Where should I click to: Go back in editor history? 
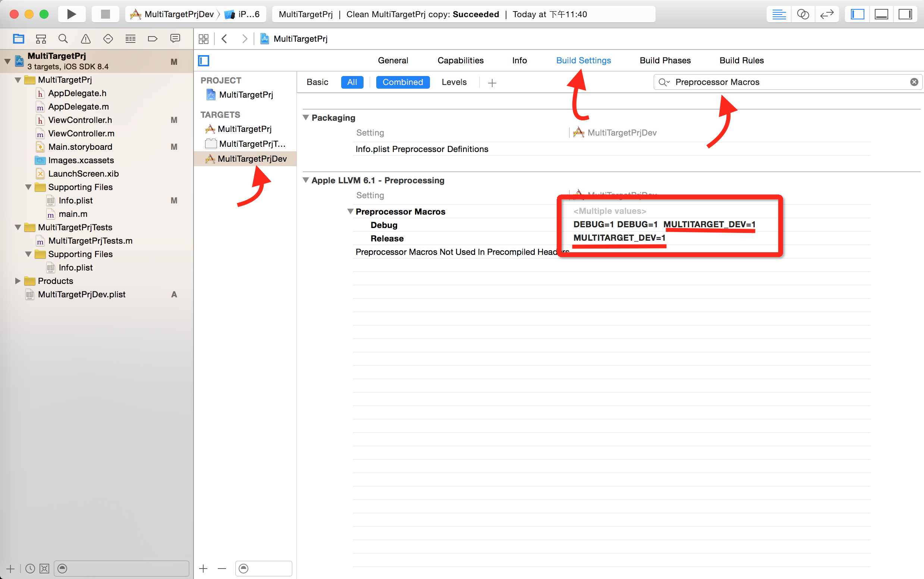pos(224,39)
